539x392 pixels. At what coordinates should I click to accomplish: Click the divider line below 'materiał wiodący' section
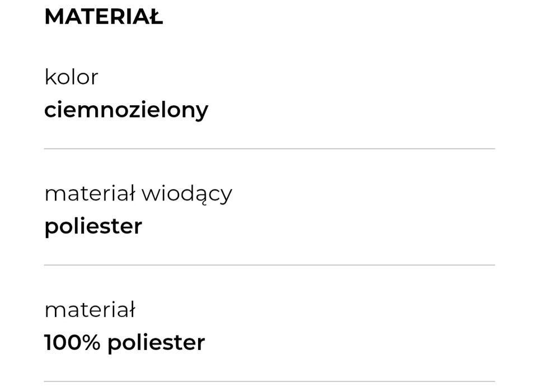(269, 265)
